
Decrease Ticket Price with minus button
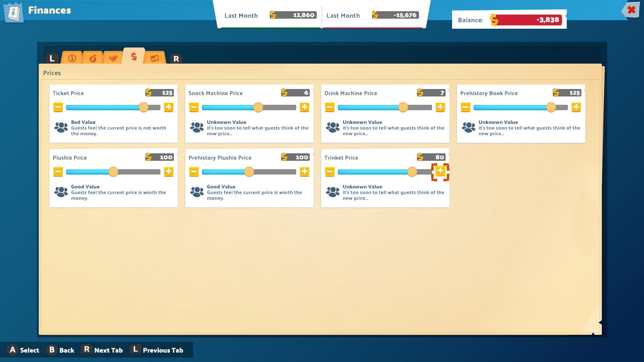click(x=58, y=107)
